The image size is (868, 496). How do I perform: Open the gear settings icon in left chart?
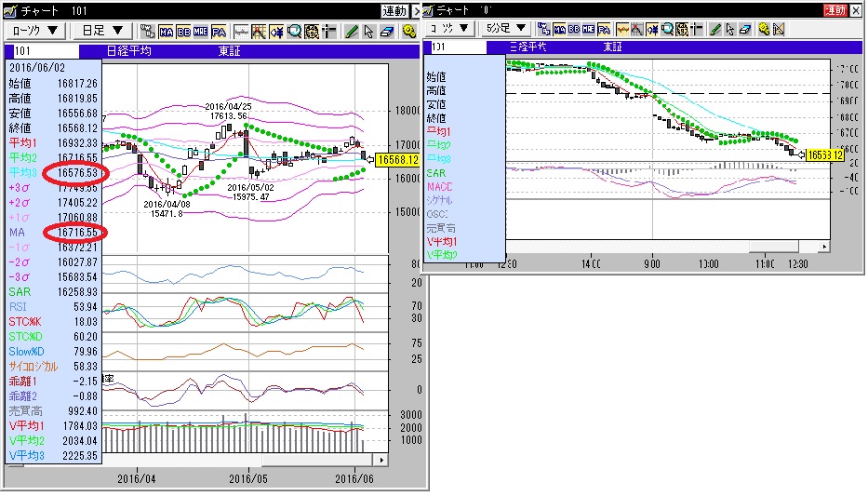(x=409, y=32)
